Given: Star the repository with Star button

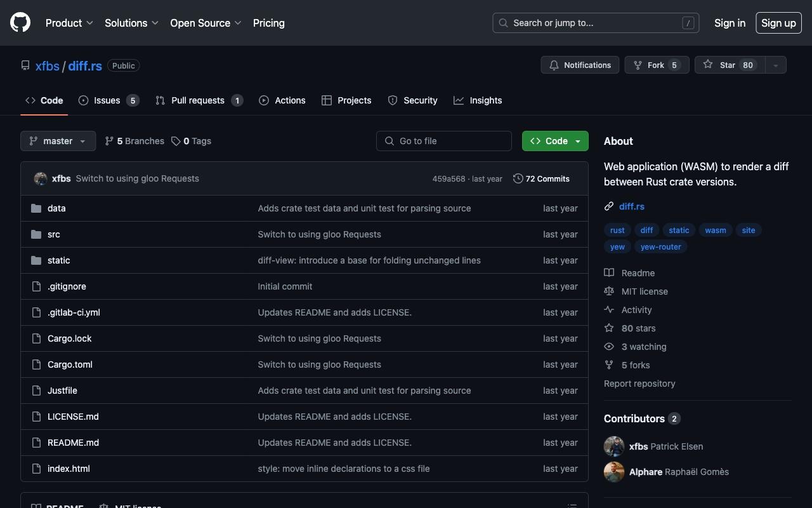Looking at the screenshot, I should 730,65.
